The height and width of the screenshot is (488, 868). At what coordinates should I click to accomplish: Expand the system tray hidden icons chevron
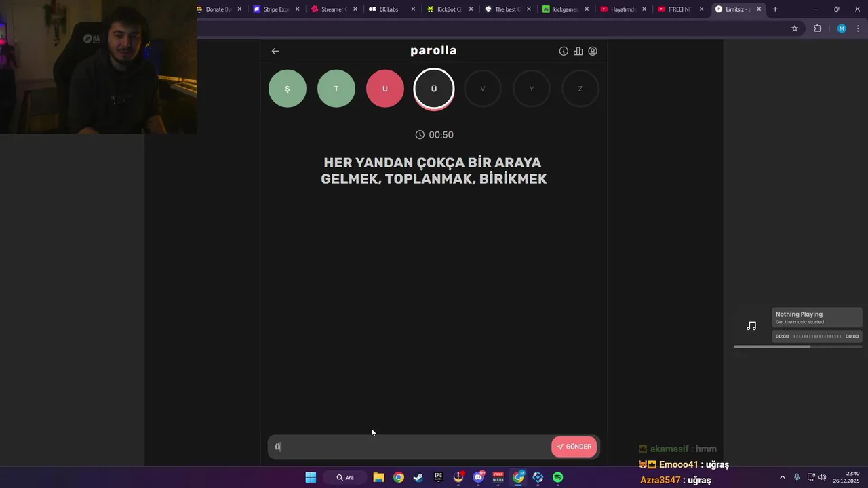(782, 477)
